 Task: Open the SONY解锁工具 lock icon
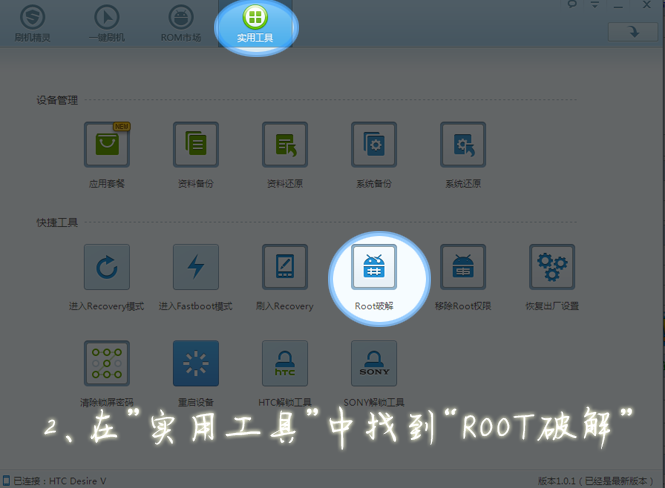click(374, 363)
